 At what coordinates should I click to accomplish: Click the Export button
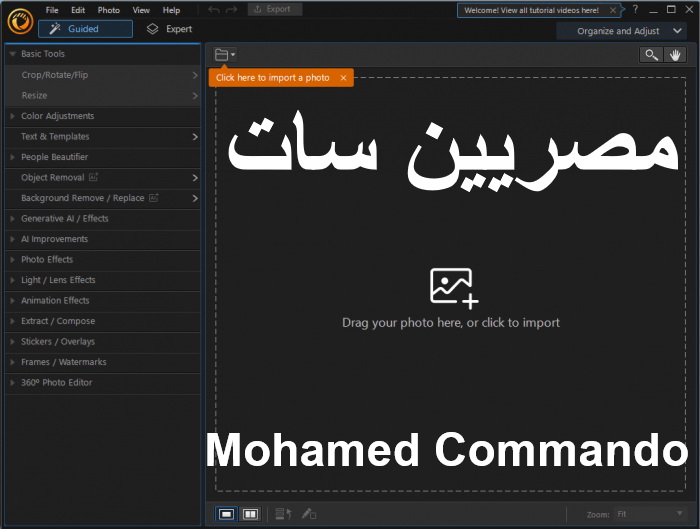click(x=272, y=9)
